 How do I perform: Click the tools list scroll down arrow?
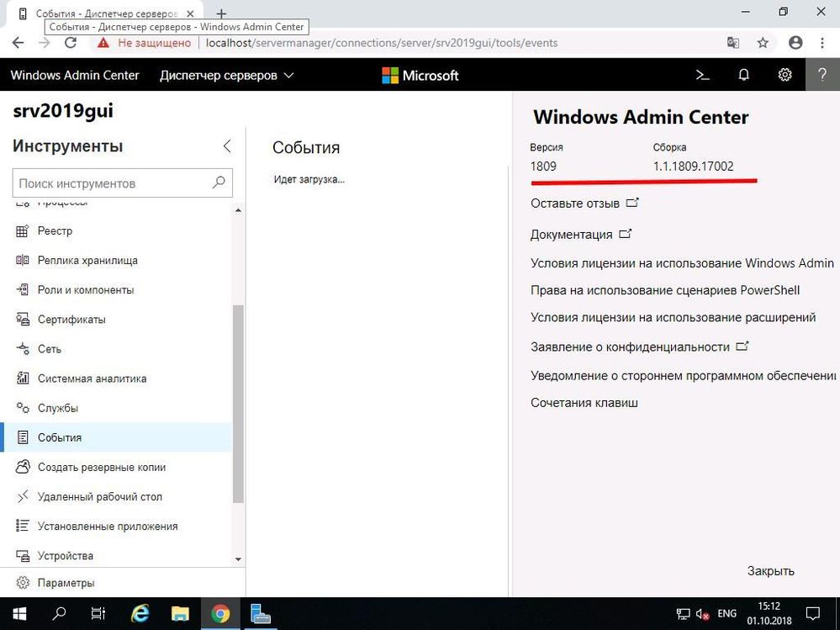click(x=239, y=559)
